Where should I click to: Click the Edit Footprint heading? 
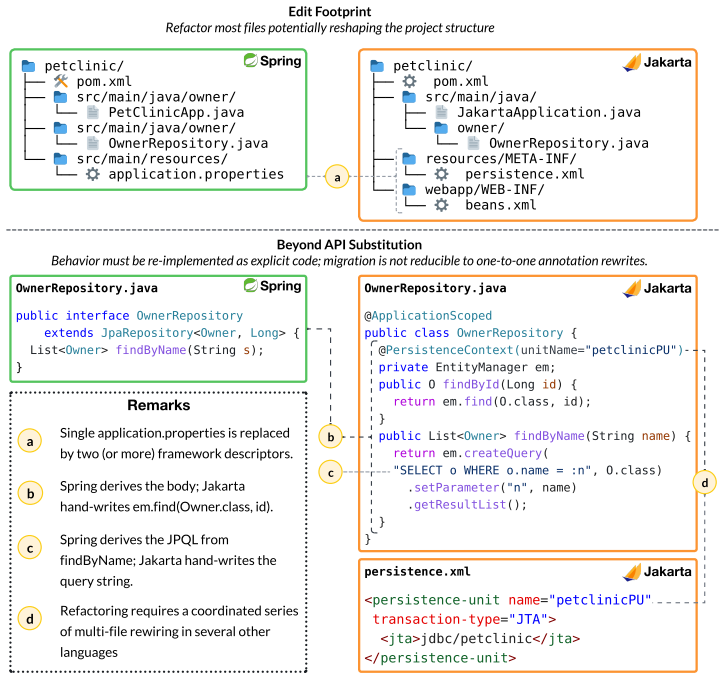click(330, 12)
